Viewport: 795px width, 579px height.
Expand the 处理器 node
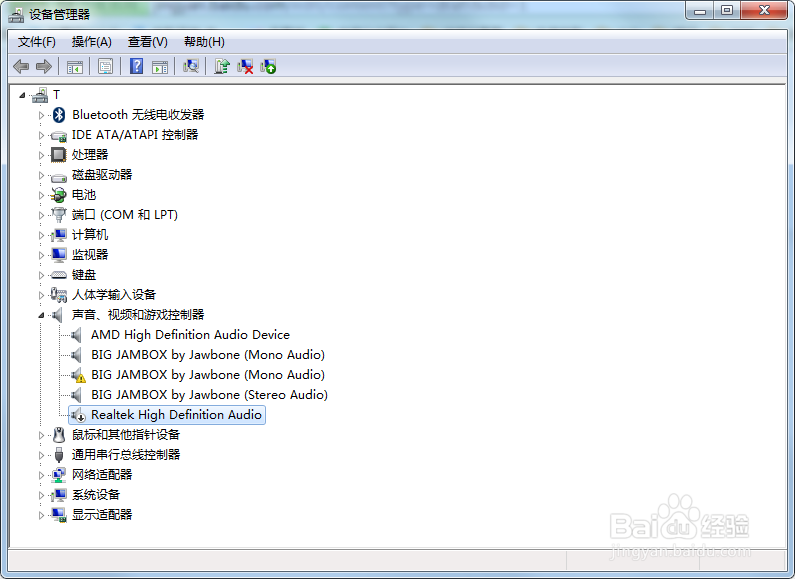tap(42, 155)
